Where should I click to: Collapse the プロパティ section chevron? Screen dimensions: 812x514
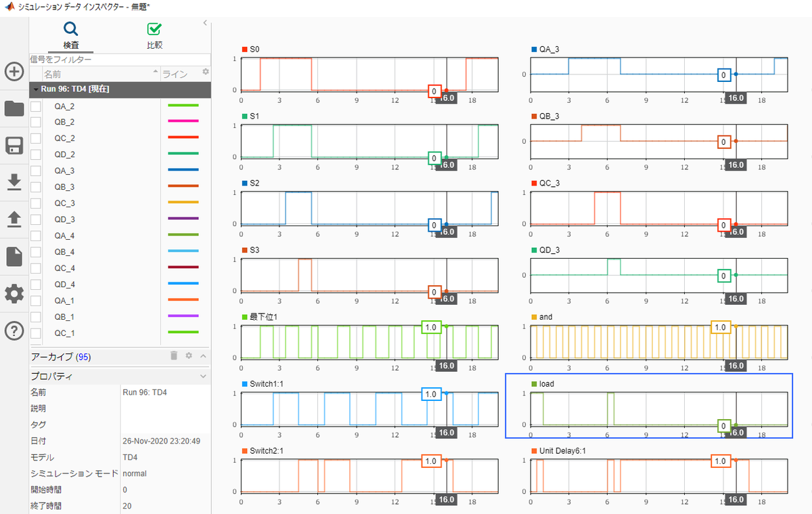(x=203, y=376)
